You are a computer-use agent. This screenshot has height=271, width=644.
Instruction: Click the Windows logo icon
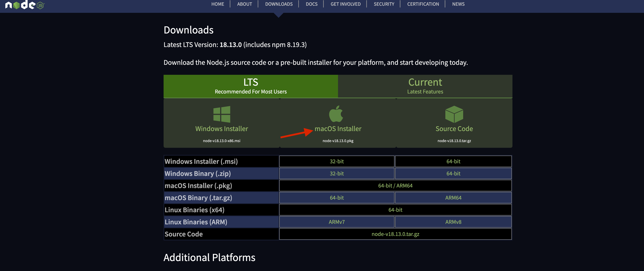221,114
